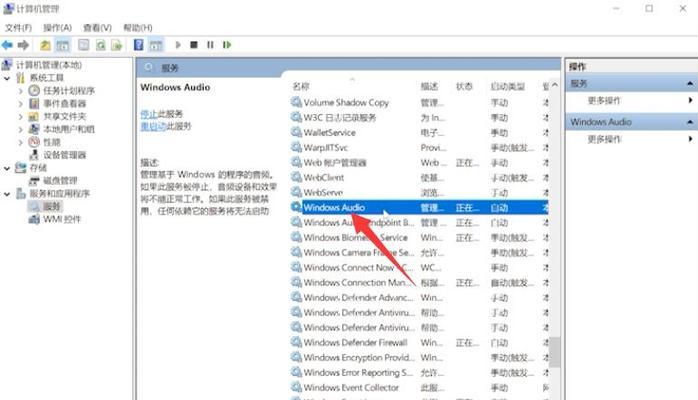Select the W3C 日志记录服务 row

[419, 117]
